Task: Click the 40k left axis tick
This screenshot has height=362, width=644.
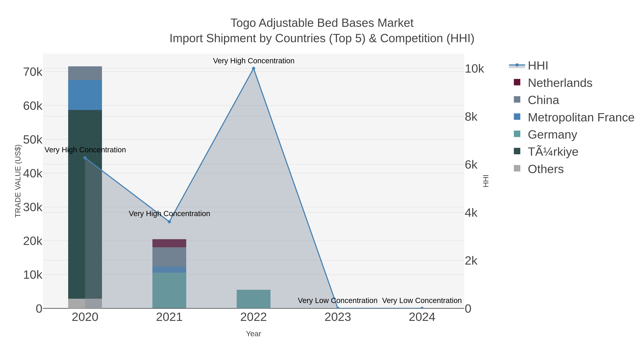Action: pyautogui.click(x=33, y=173)
